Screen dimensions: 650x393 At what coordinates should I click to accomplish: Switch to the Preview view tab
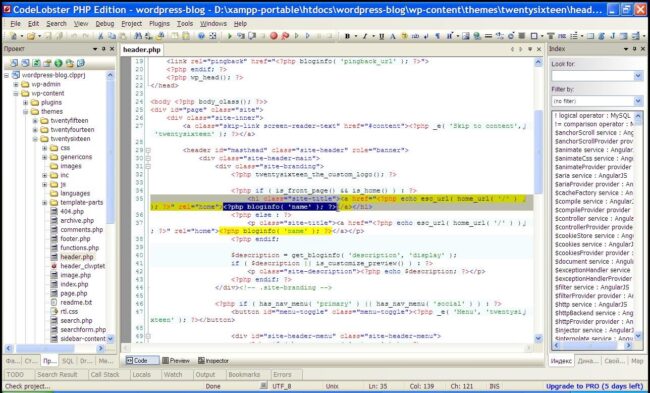click(x=176, y=361)
